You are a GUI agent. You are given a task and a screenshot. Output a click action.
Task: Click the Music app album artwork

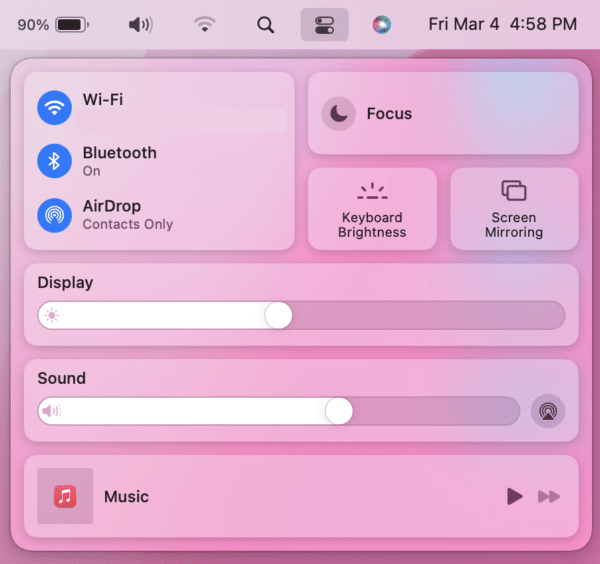click(x=65, y=496)
